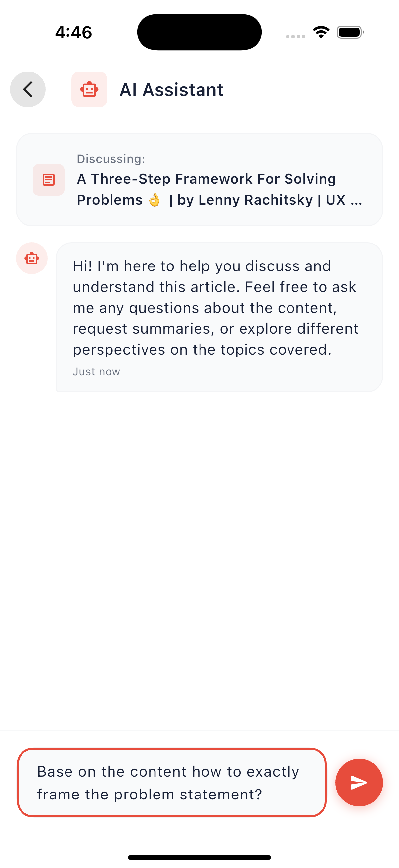The image size is (399, 868).
Task: Tap the OK-hand emoji in the article title
Action: [x=154, y=200]
